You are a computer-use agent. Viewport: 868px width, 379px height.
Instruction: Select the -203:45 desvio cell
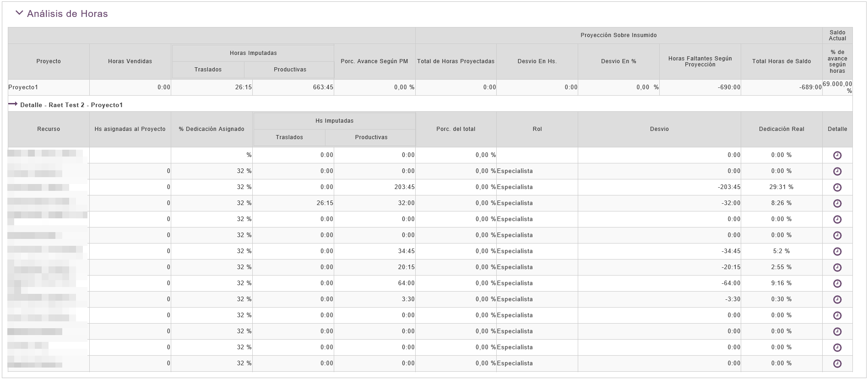point(659,187)
